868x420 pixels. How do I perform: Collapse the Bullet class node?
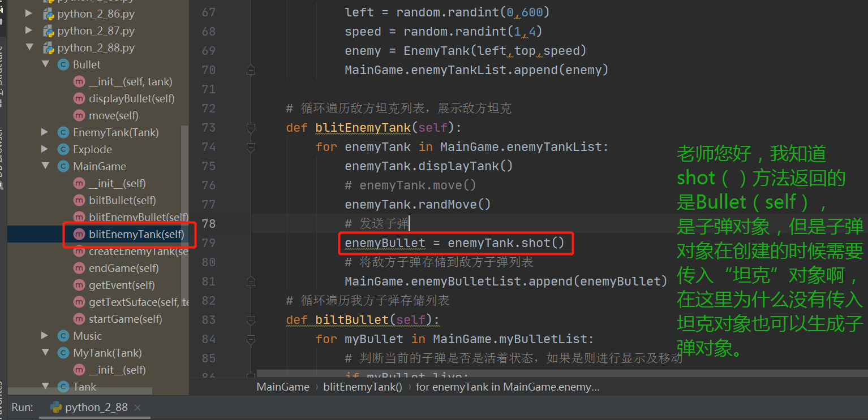[x=45, y=65]
